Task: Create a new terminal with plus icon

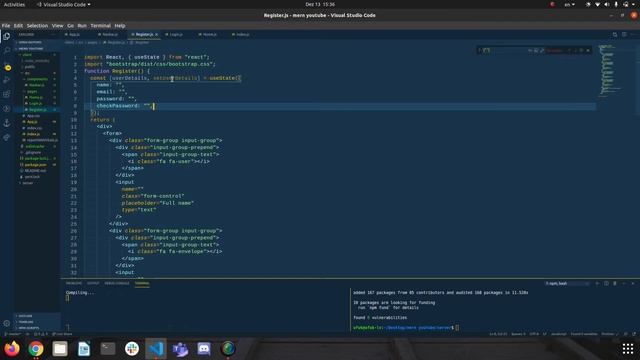Action: pyautogui.click(x=597, y=283)
